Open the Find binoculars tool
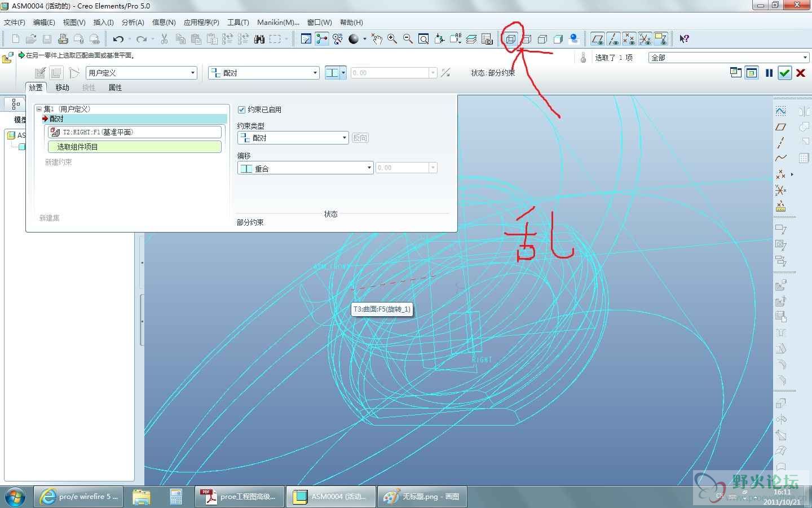This screenshot has height=508, width=812. (259, 39)
